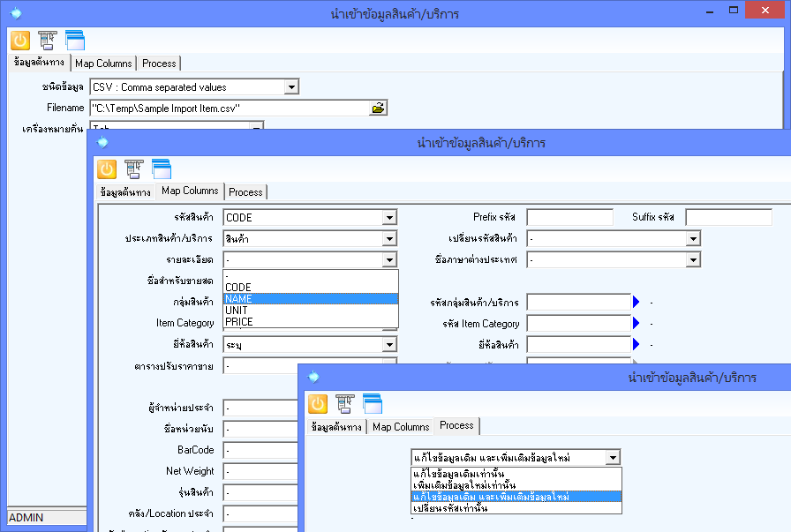Click the blue window icon in the Process window toolbar
Image resolution: width=791 pixels, height=532 pixels.
[373, 403]
